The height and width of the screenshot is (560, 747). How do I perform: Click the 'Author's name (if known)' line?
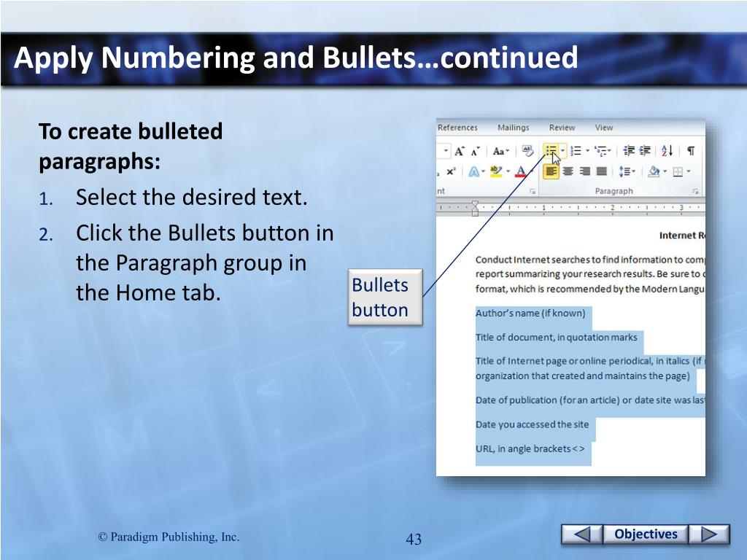(530, 314)
